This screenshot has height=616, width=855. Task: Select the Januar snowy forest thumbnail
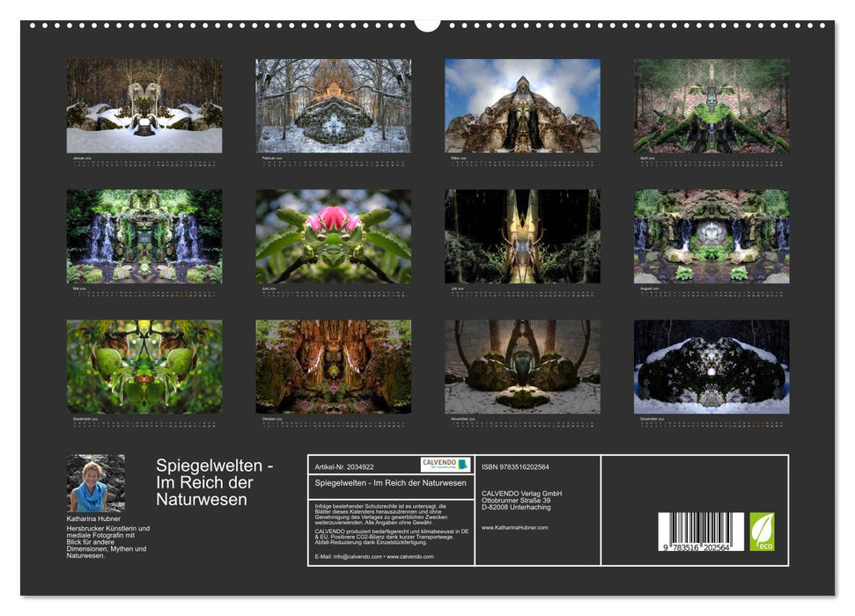tap(144, 106)
